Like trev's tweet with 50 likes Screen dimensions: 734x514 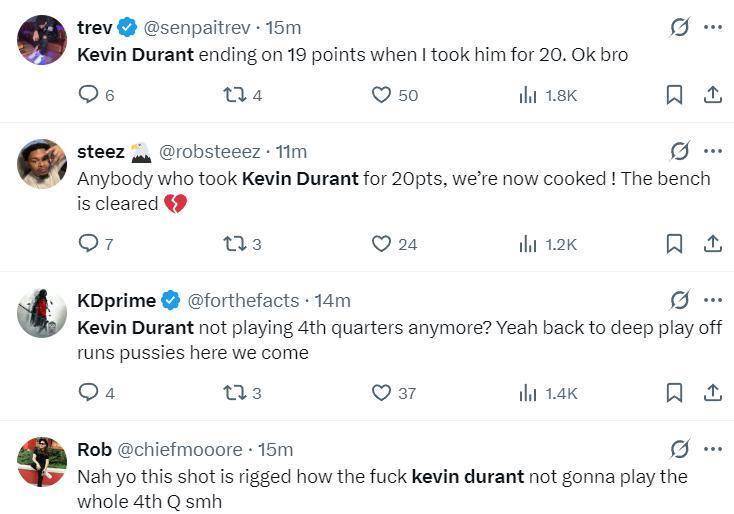pyautogui.click(x=381, y=95)
